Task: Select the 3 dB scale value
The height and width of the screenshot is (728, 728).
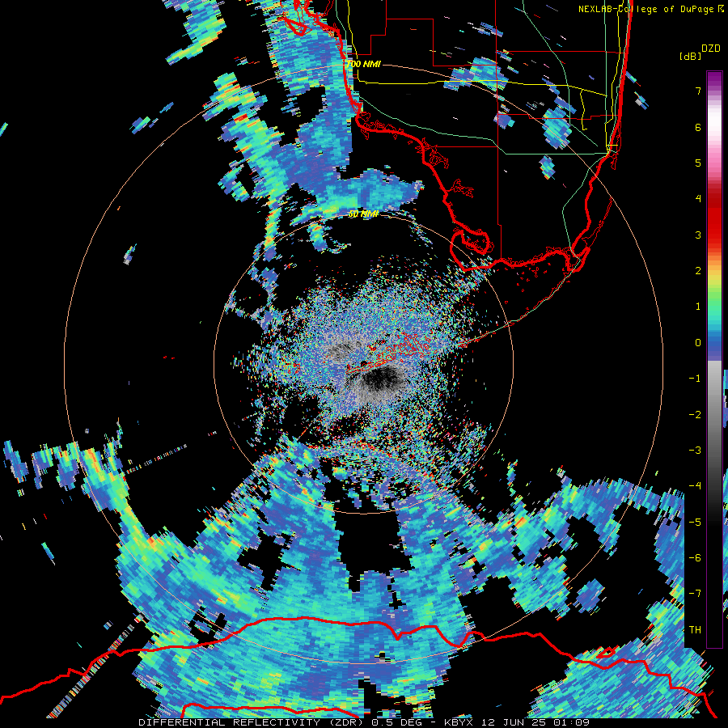Action: pyautogui.click(x=698, y=235)
